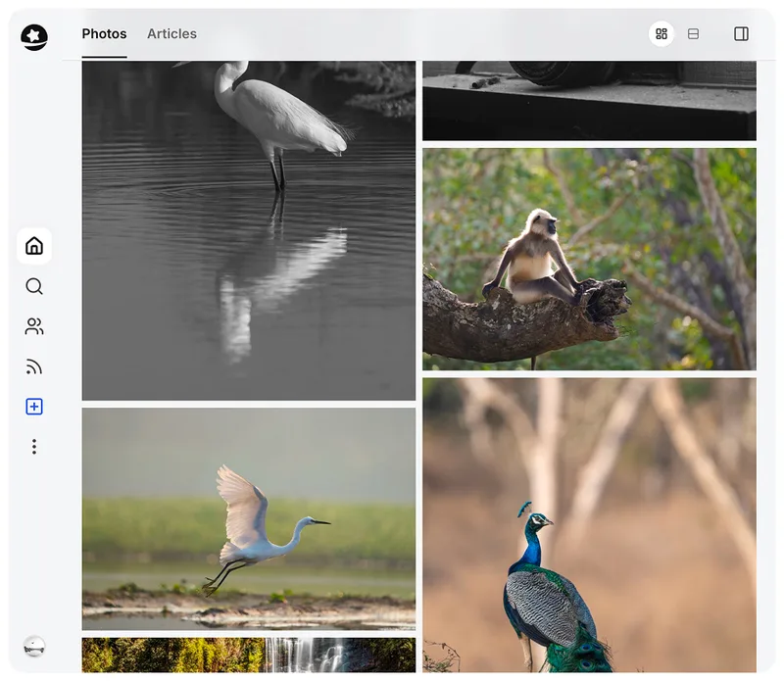This screenshot has width=784, height=681.
Task: Switch to grid layout view
Action: tap(661, 34)
